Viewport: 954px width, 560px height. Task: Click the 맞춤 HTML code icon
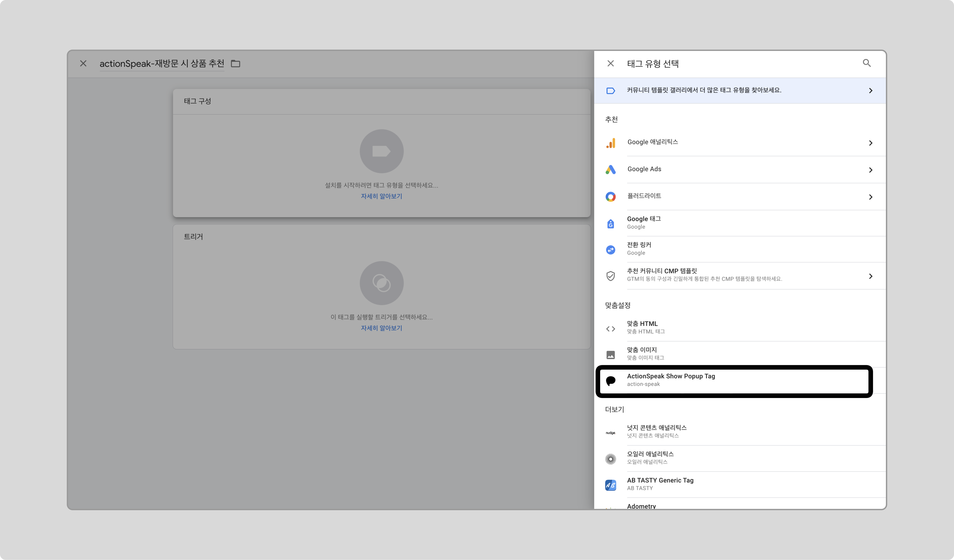pos(611,329)
